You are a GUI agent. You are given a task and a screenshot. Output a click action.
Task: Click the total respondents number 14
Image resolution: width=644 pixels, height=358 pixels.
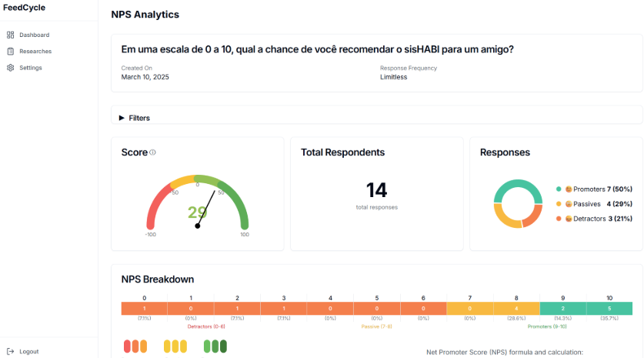point(376,190)
